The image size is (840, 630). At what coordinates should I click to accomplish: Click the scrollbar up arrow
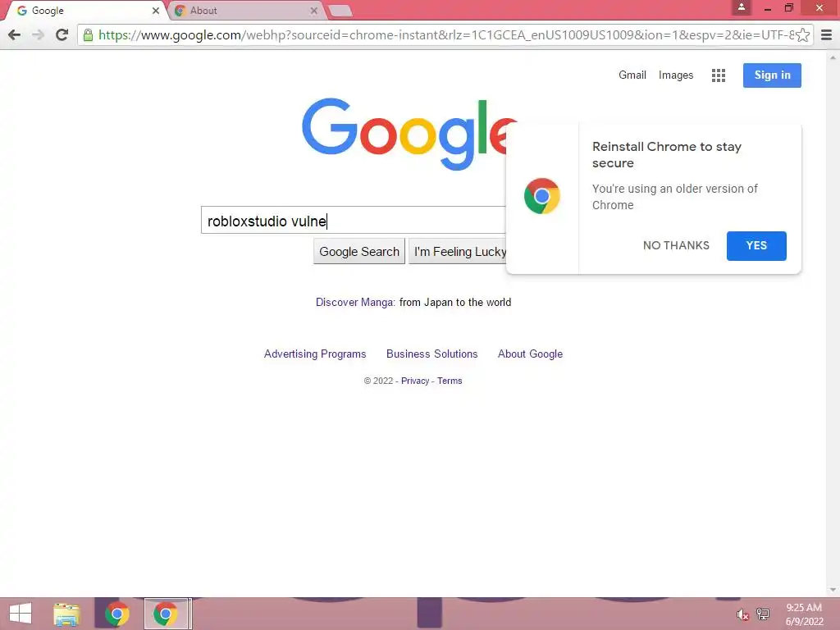833,57
